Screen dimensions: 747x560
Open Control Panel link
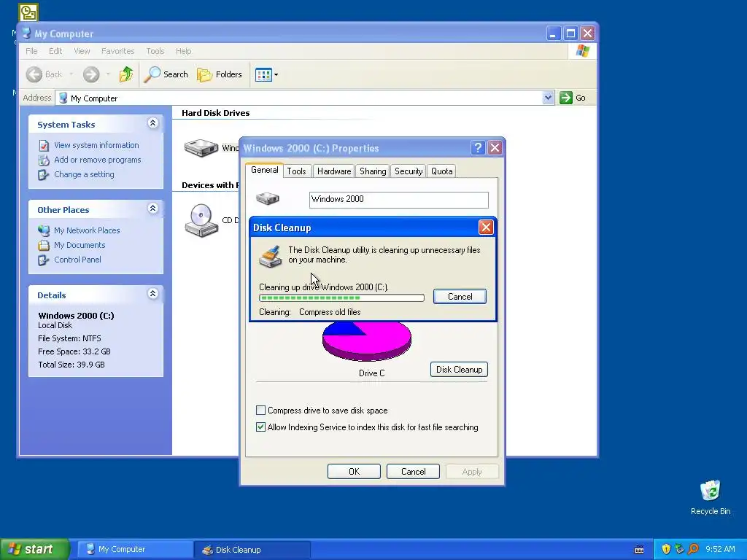tap(77, 260)
